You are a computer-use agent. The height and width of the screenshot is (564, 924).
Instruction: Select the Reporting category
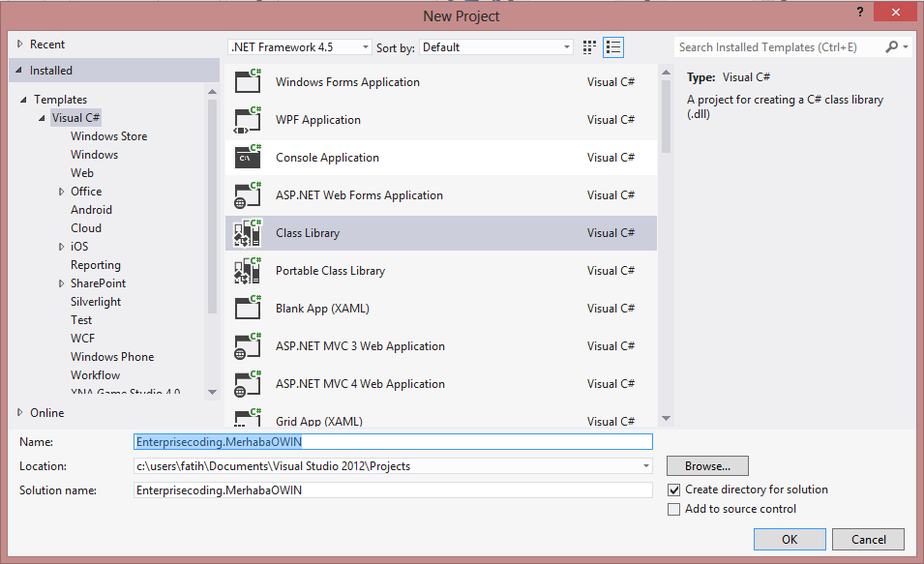point(96,265)
